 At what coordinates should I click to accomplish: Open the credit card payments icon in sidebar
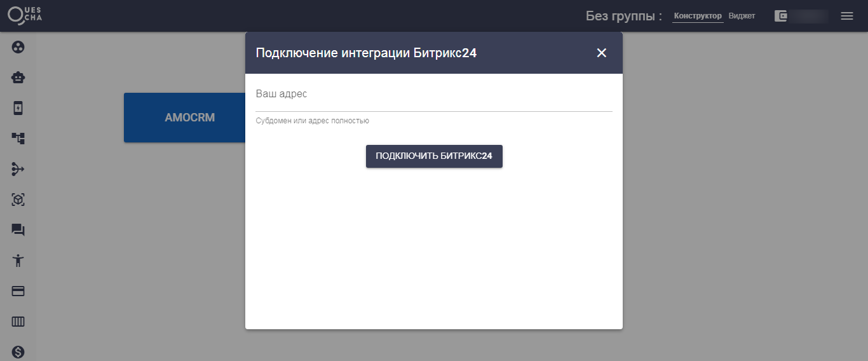click(x=18, y=291)
